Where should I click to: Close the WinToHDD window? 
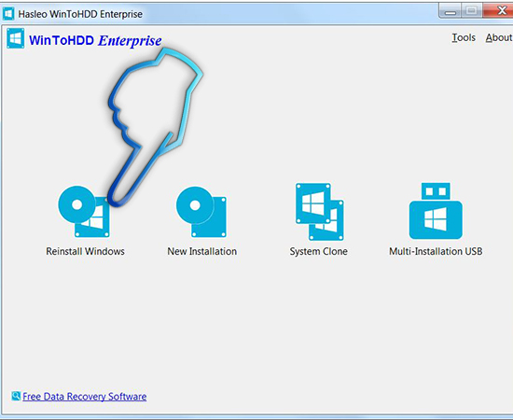(x=498, y=11)
